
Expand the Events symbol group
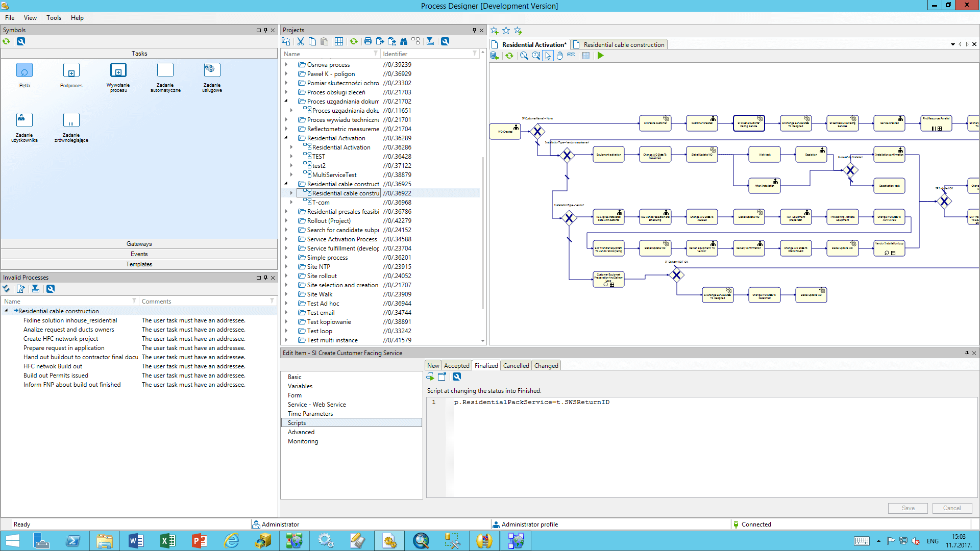[x=139, y=254]
